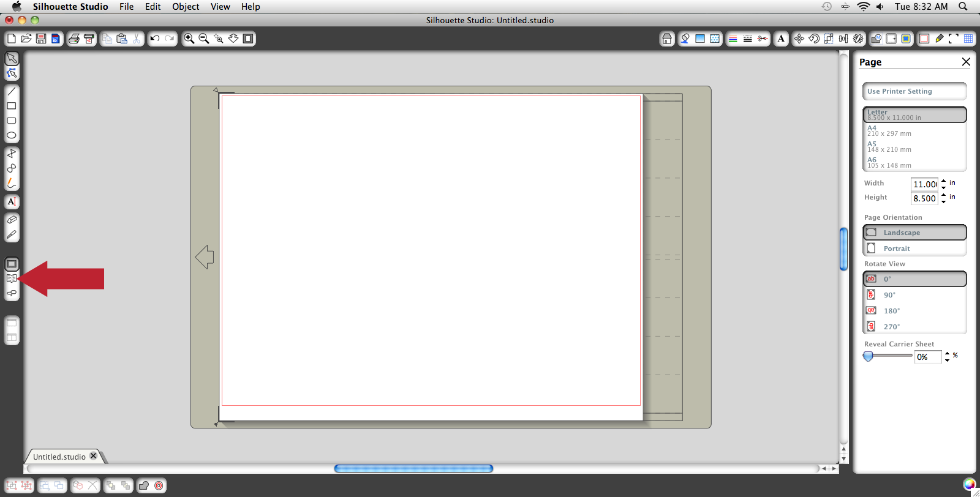This screenshot has height=497, width=980.
Task: Decrease the page Height stepper
Action: tap(944, 201)
